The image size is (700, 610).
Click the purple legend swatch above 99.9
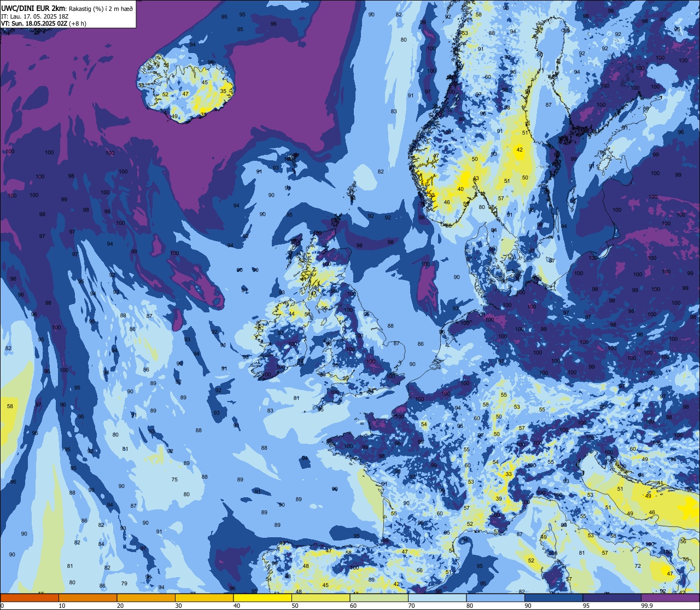click(670, 597)
